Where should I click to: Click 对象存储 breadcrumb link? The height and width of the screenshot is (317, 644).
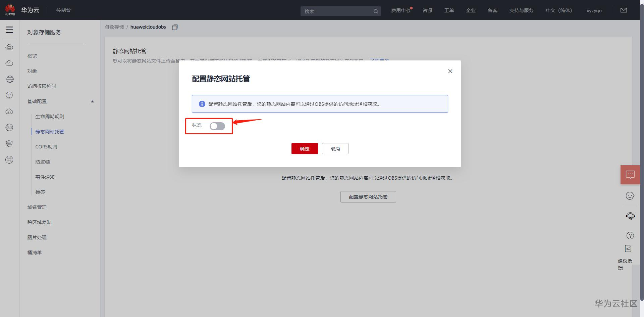tap(114, 27)
